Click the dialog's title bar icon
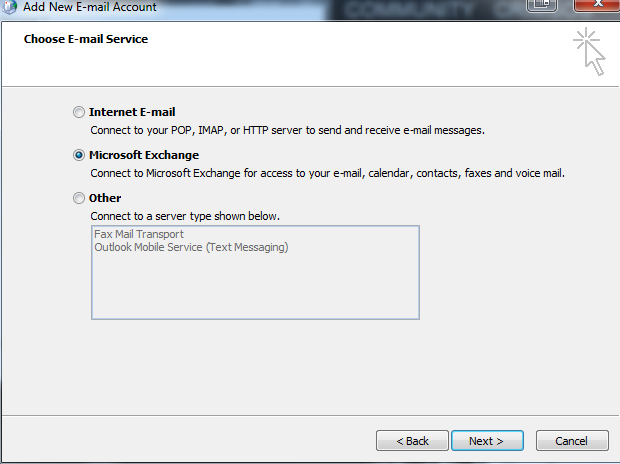 coord(9,6)
